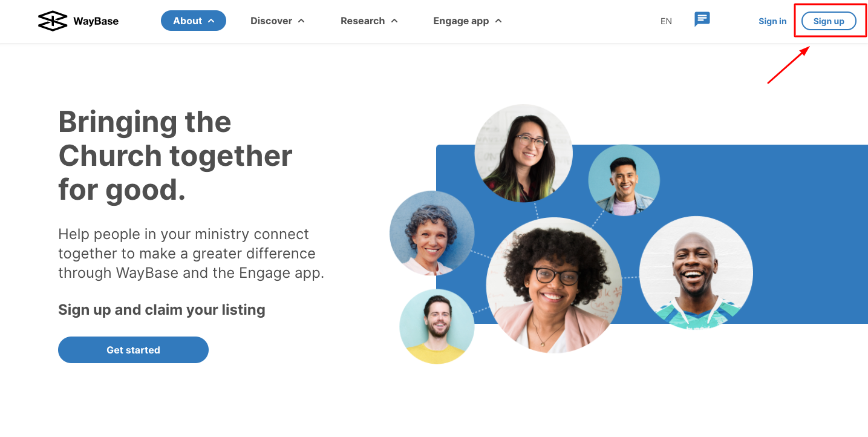Change language via the EN selector
Image resolution: width=868 pixels, height=437 pixels.
coord(666,21)
